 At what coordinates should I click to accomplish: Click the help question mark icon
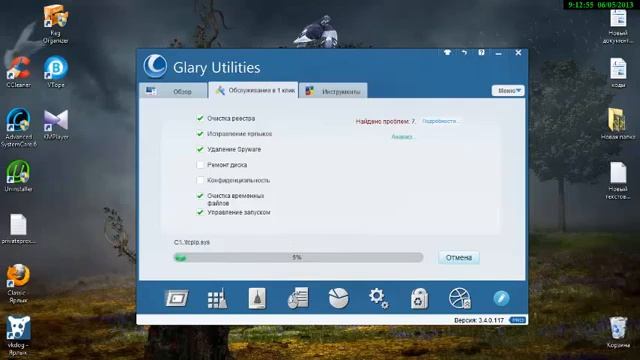(x=481, y=53)
